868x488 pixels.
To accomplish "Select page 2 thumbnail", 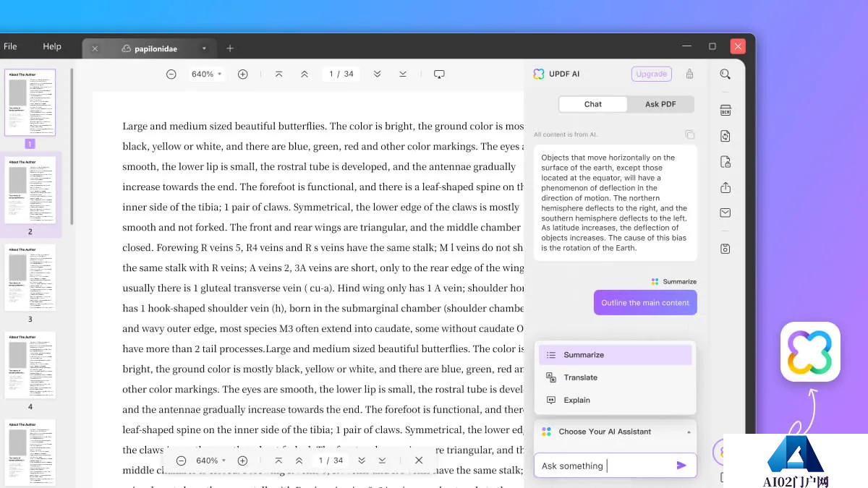I will pos(30,190).
